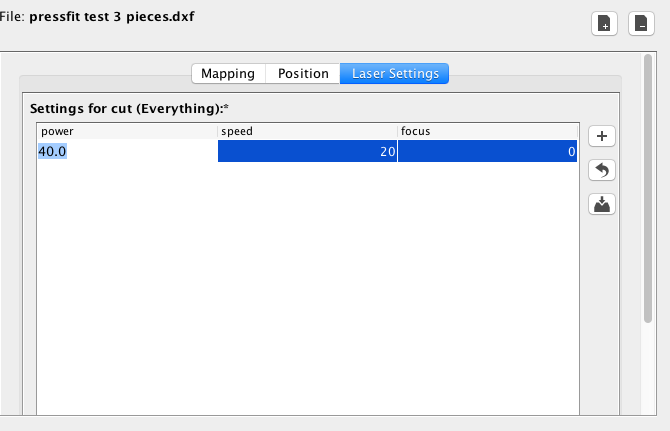Click the remove file icon with minus
Screen dimensions: 670x431
(640, 24)
